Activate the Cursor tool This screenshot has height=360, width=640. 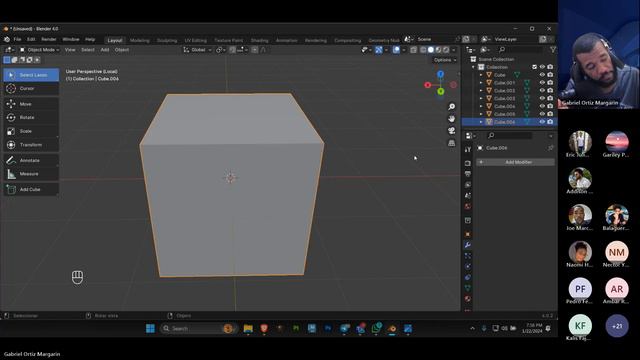31,89
